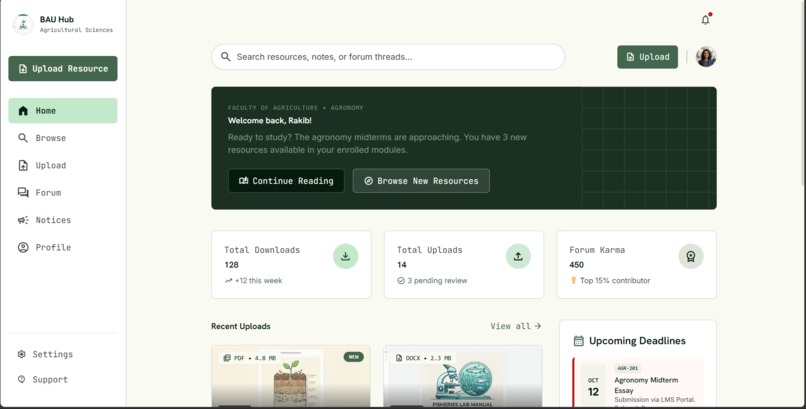Click the Total Uploads upload icon
Viewport: 806px width, 409px height.
click(518, 256)
